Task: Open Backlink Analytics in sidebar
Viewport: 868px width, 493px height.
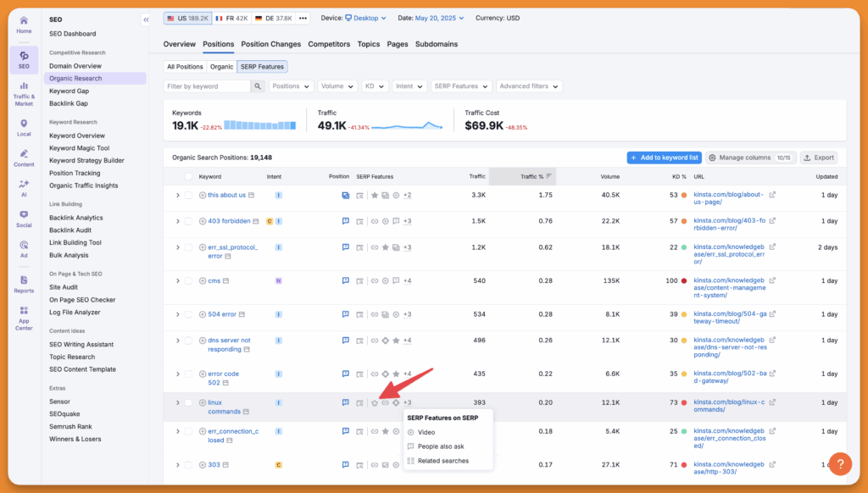Action: 75,218
